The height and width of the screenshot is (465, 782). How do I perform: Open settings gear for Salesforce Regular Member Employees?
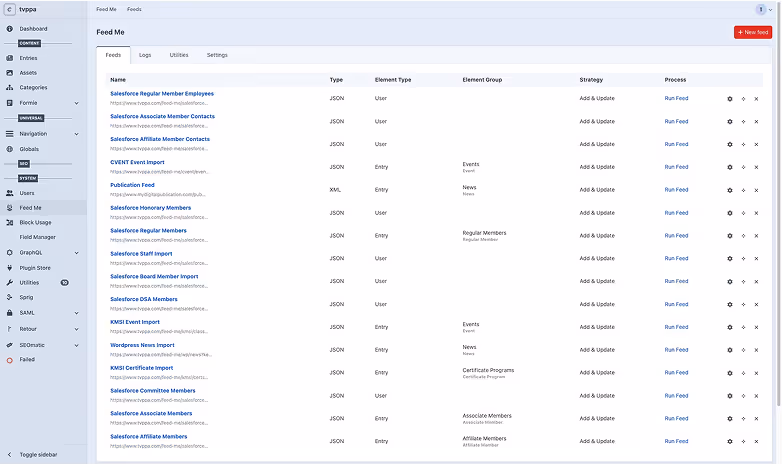click(x=730, y=99)
